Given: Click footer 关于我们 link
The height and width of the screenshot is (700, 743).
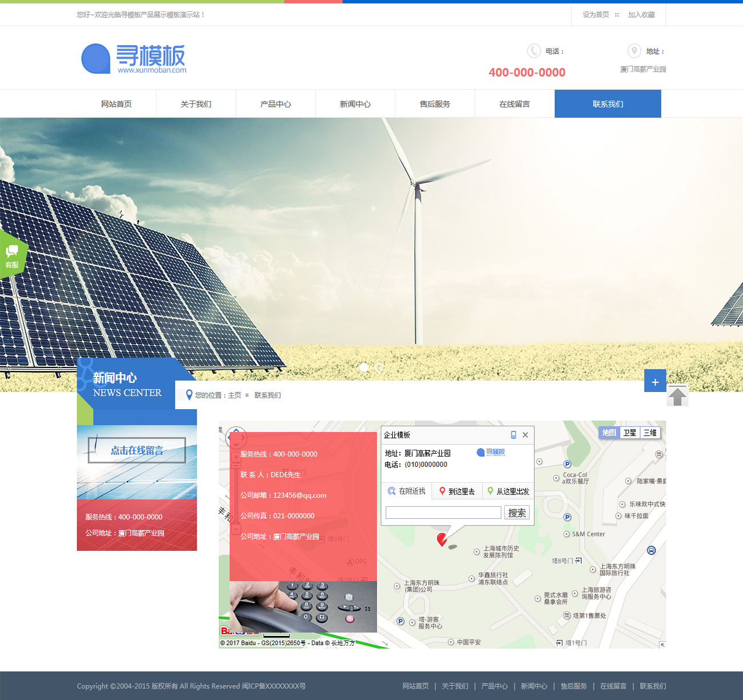Looking at the screenshot, I should [455, 686].
